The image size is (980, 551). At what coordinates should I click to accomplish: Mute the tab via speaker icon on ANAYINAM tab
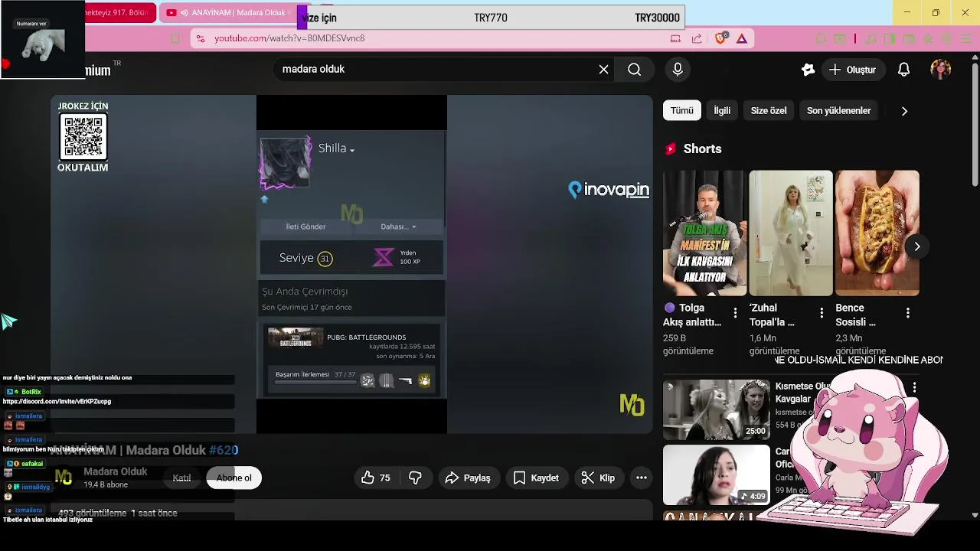(x=184, y=13)
